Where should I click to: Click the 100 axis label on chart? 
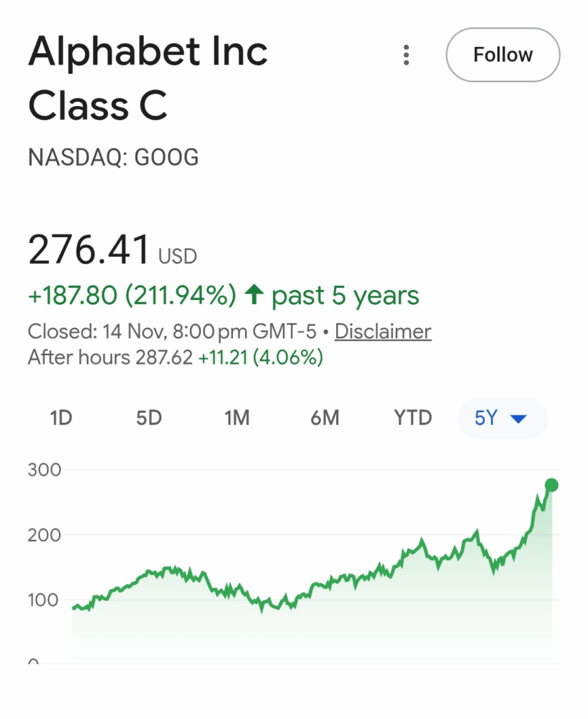click(44, 600)
